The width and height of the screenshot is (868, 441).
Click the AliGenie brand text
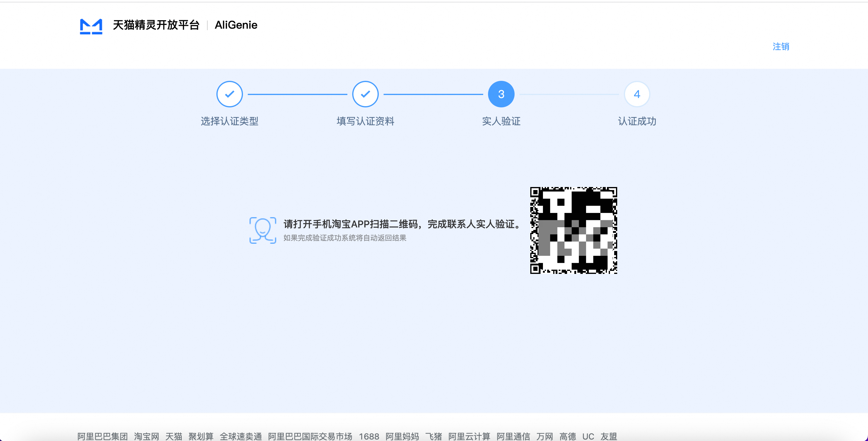pos(236,25)
